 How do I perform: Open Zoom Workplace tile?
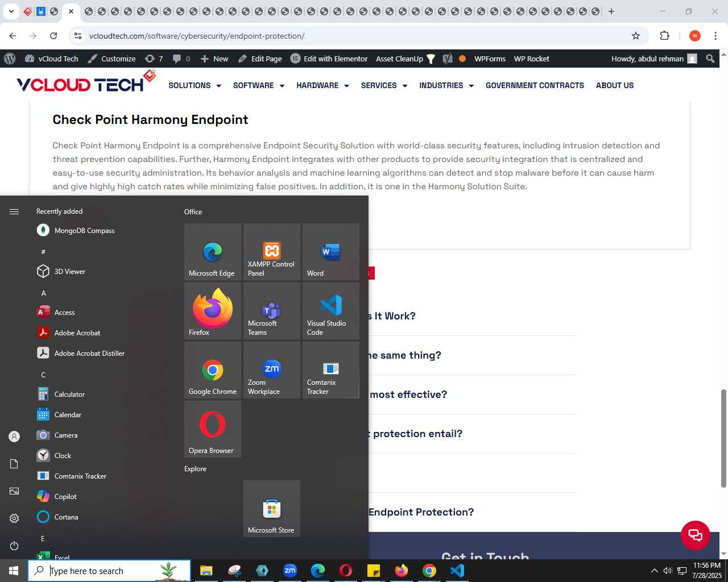point(272,369)
